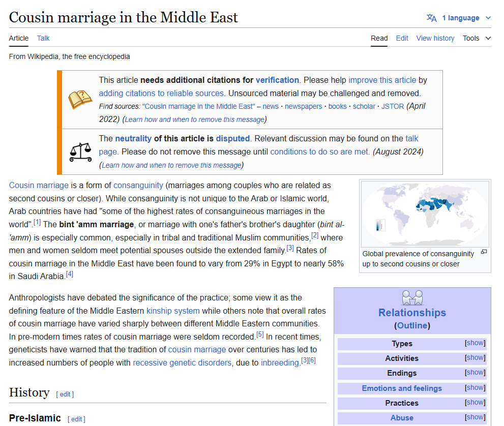Show the Abuse section in sidebar
Image resolution: width=504 pixels, height=426 pixels.
click(x=475, y=417)
